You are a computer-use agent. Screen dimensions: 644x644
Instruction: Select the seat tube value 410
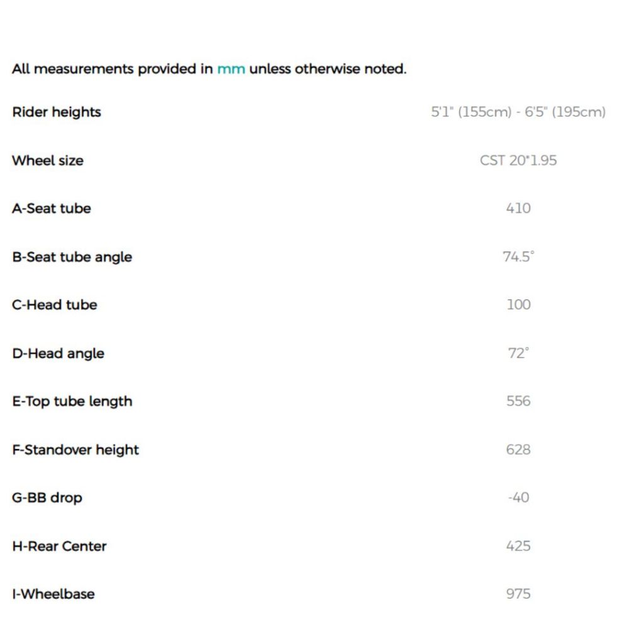[x=518, y=208]
